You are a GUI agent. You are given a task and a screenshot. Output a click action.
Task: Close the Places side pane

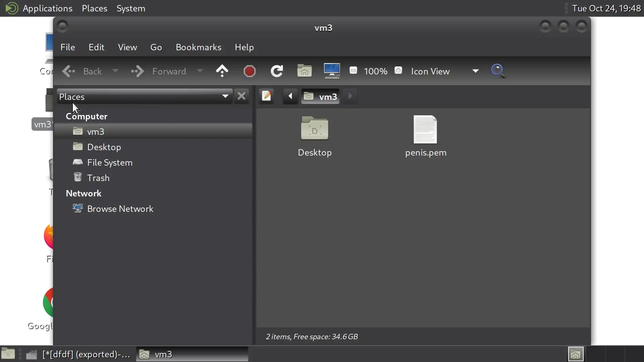(x=241, y=96)
